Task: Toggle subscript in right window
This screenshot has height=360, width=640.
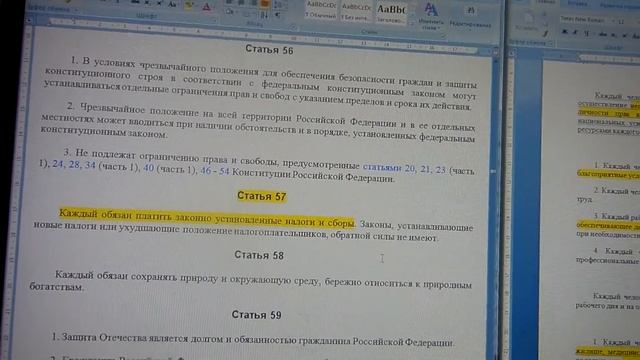Action: (x=613, y=35)
